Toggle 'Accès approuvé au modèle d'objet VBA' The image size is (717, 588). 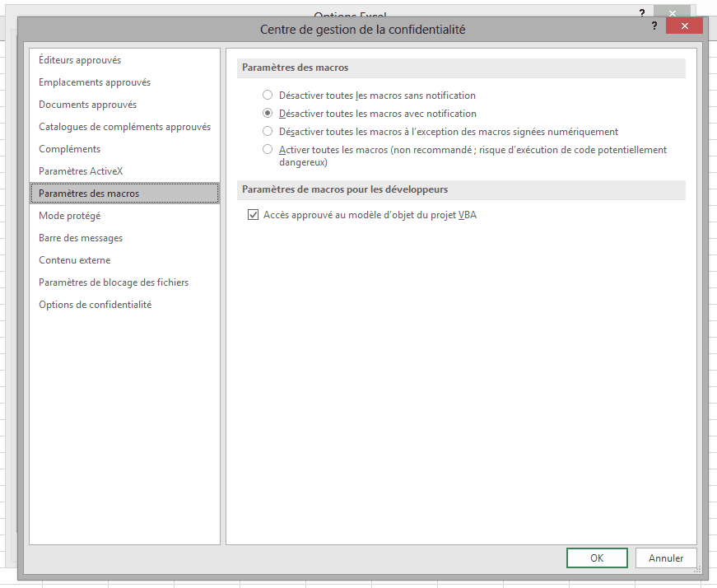253,215
